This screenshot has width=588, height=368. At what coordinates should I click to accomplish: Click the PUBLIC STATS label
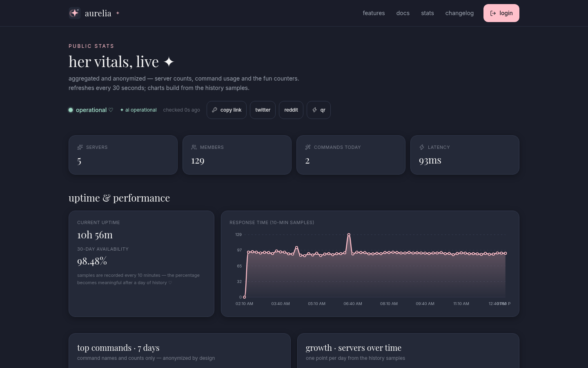(91, 46)
